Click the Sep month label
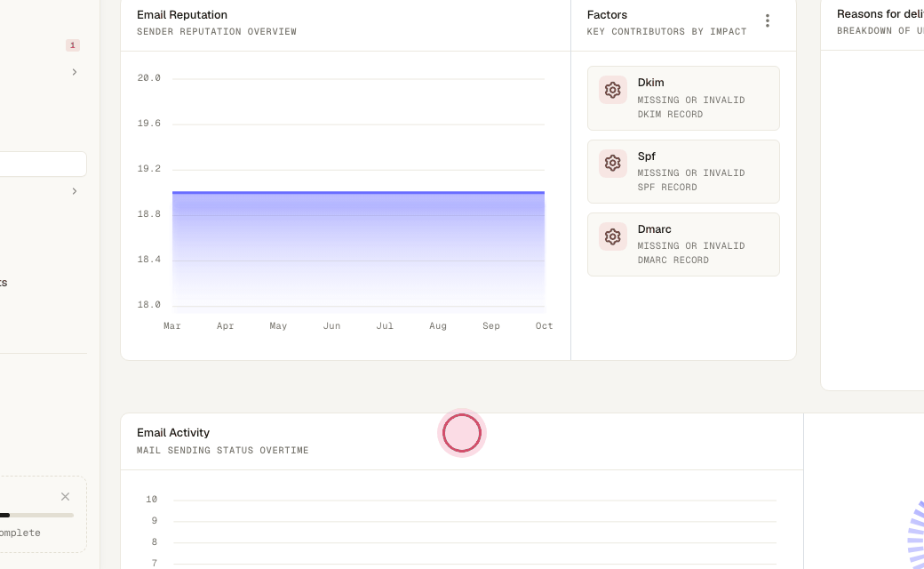 pos(490,326)
